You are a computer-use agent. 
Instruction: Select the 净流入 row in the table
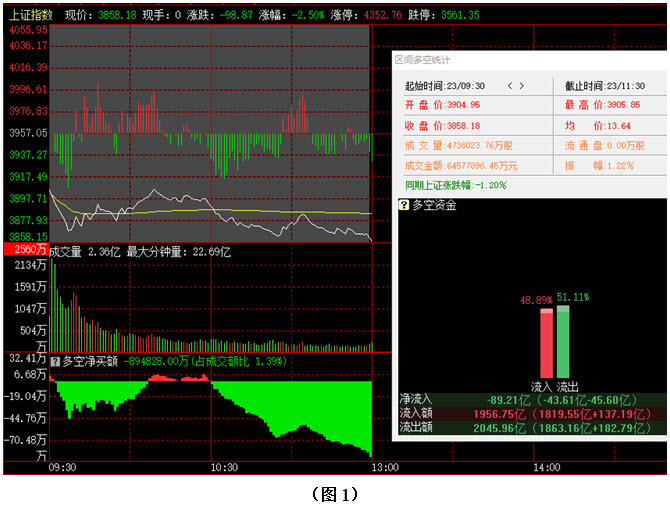531,397
